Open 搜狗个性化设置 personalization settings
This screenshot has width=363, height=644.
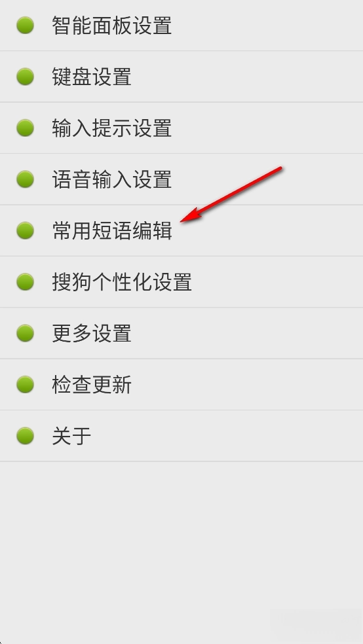coord(181,281)
